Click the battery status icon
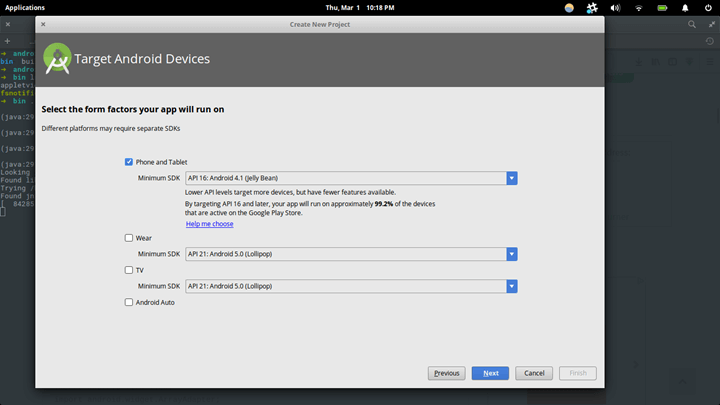Screen dimensions: 720x405 [x=662, y=7]
